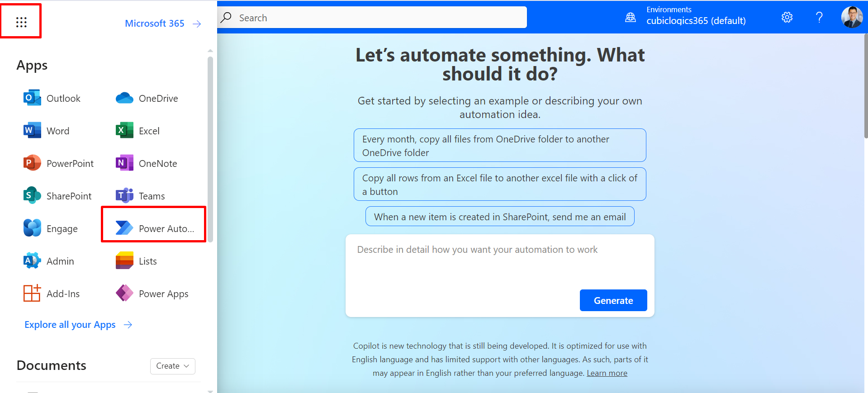Screen dimensions: 868x393
Task: Open PowerPoint app
Action: tap(58, 163)
